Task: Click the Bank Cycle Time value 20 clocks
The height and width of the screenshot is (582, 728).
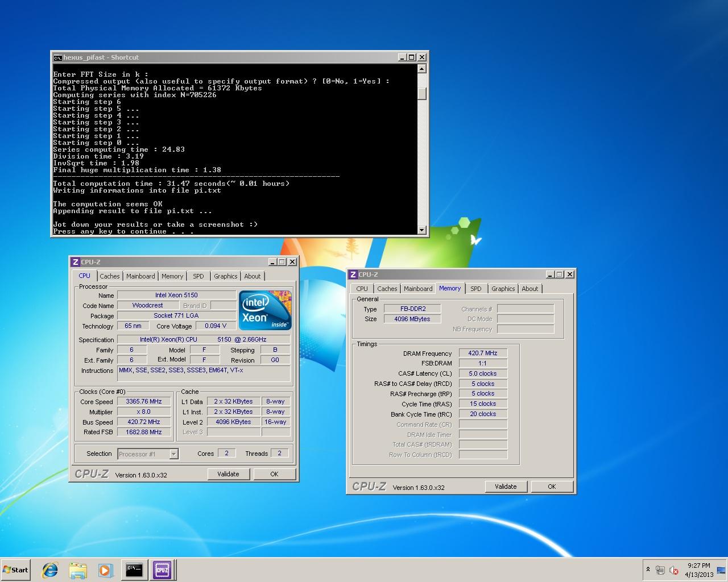Action: point(483,414)
